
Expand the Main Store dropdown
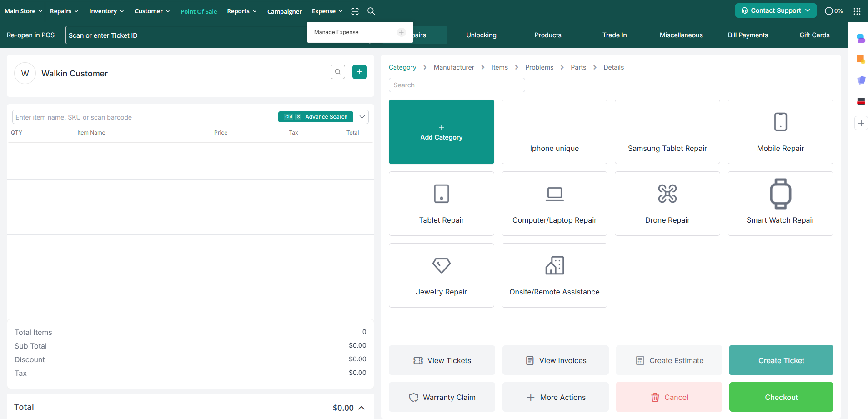[x=24, y=11]
